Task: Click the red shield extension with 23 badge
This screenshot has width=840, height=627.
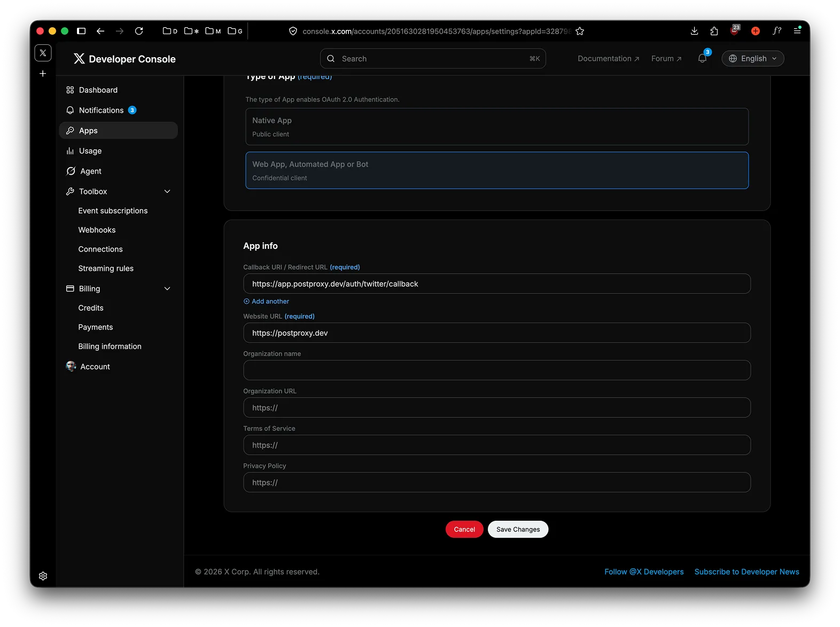Action: coord(735,30)
